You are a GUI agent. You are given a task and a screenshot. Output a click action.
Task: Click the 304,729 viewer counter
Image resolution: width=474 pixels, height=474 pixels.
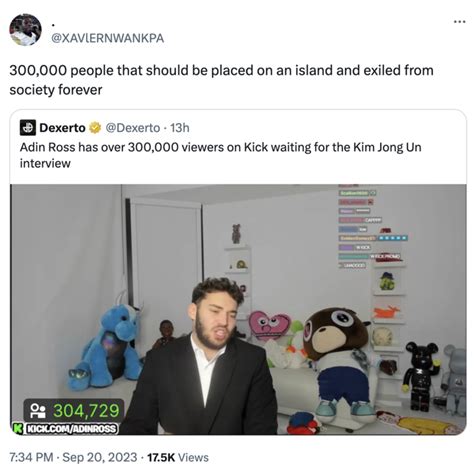[86, 411]
